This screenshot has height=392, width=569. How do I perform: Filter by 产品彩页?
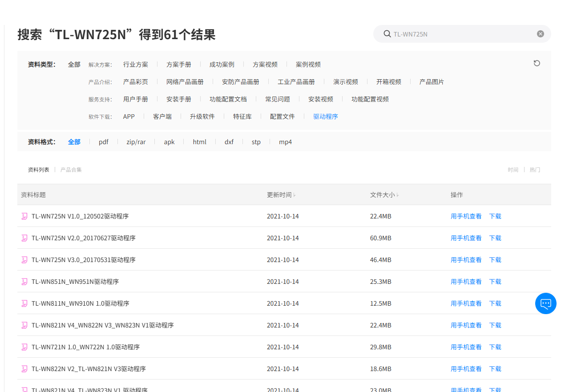(136, 82)
